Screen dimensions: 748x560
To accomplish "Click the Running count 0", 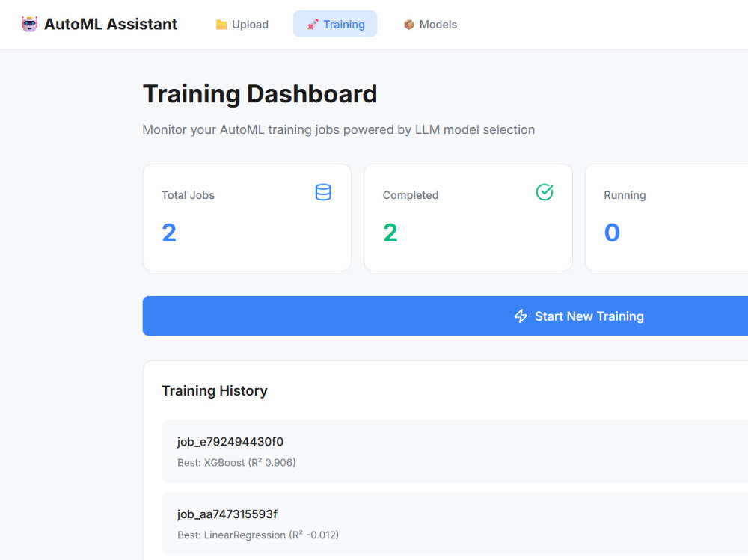I will click(x=612, y=233).
